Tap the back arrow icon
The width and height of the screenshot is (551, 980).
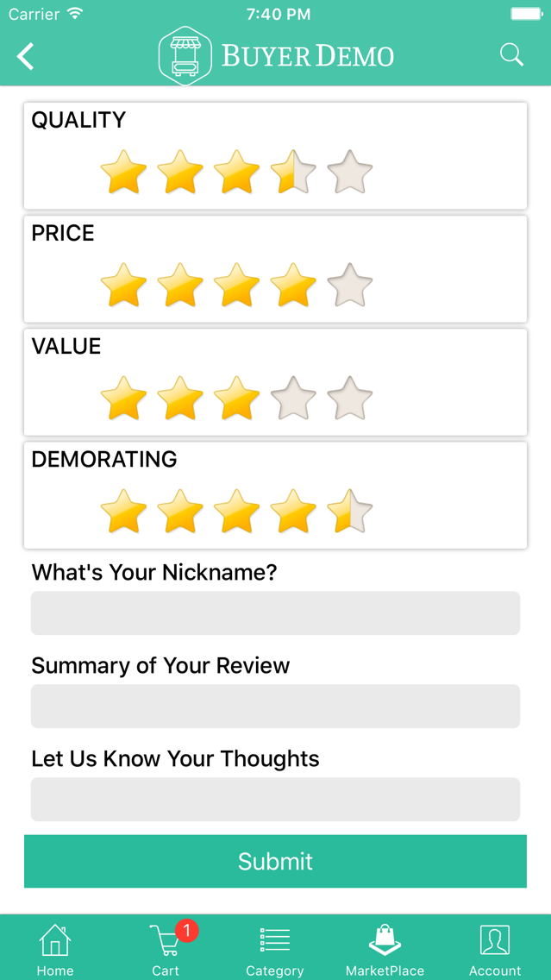click(x=26, y=56)
